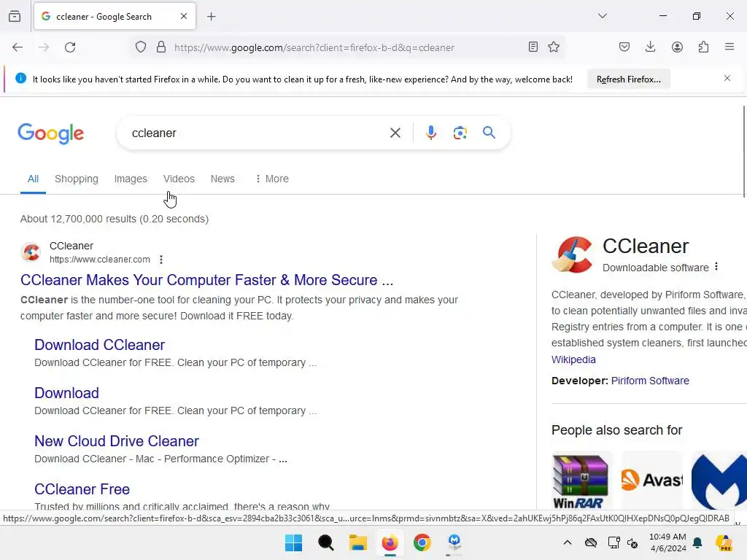Open knowledge panel more options dots

coord(716,267)
